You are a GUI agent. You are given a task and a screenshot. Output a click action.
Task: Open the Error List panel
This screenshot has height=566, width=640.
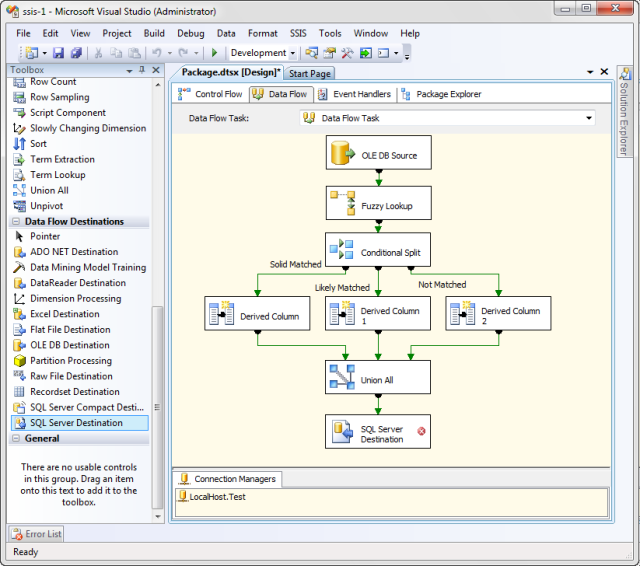click(x=36, y=534)
